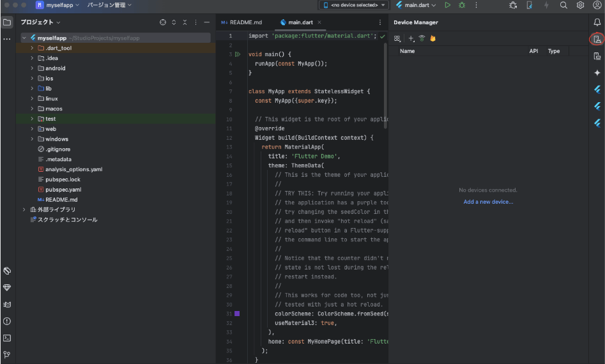Open the device selector dropdown
The image size is (605, 364).
pyautogui.click(x=354, y=5)
